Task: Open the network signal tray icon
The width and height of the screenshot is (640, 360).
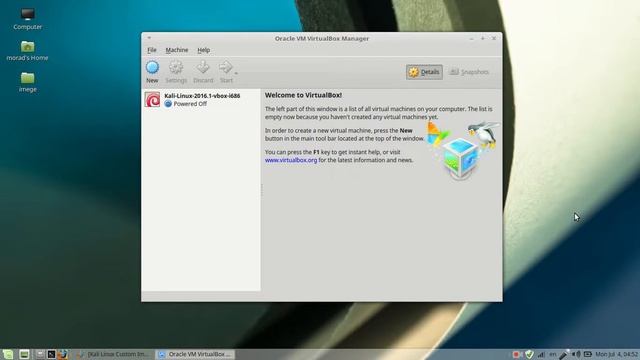Action: [x=541, y=354]
